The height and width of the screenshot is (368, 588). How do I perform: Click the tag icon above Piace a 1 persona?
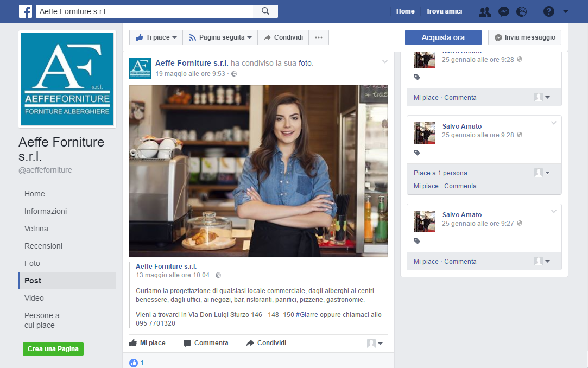tap(417, 153)
